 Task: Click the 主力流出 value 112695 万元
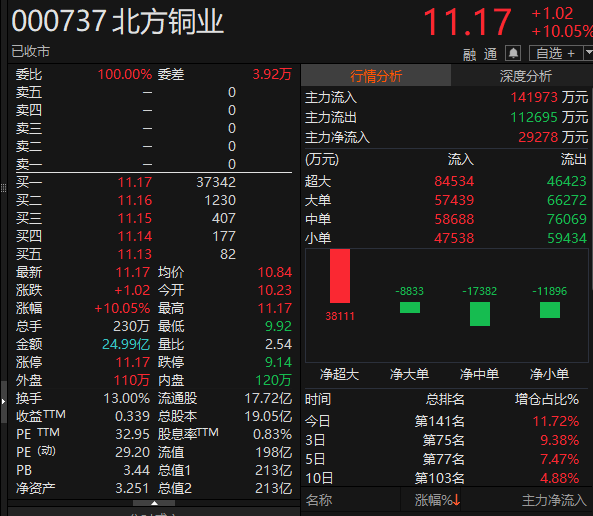click(x=550, y=117)
